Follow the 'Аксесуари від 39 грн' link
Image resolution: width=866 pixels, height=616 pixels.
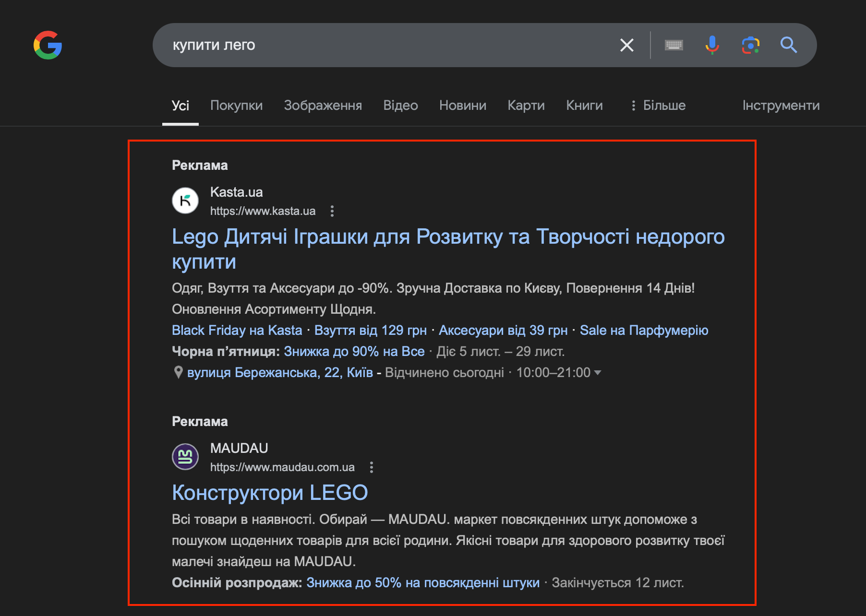pos(503,330)
